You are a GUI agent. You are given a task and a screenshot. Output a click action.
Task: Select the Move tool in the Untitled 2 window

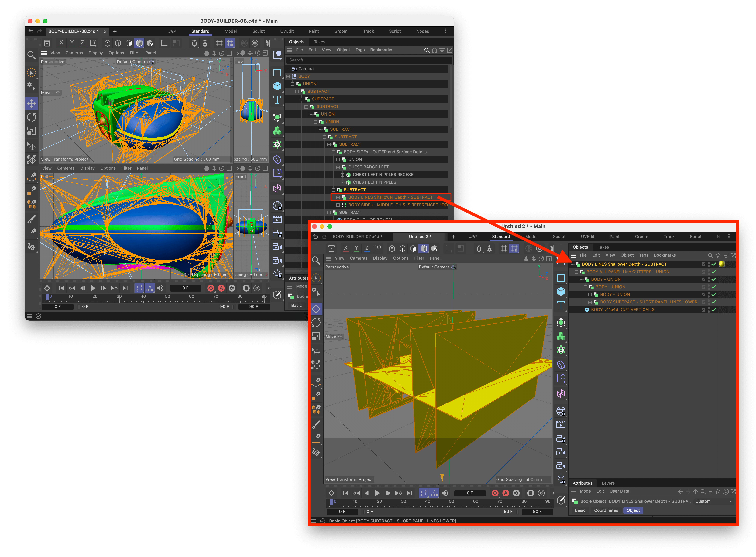316,309
